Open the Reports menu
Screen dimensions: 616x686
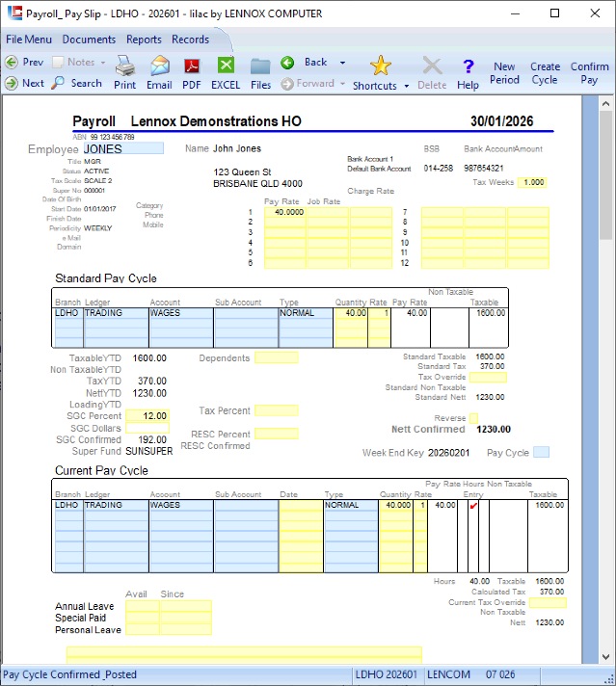[x=144, y=40]
